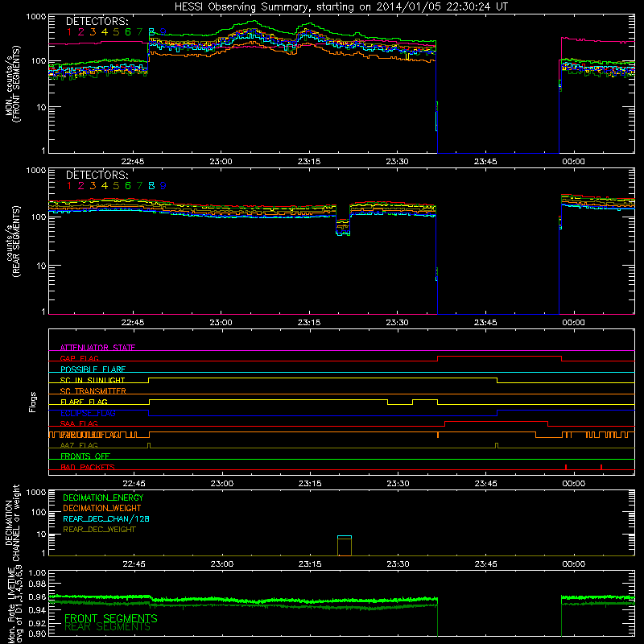Select the ATTENUATOR STATE flag label
The width and height of the screenshot is (644, 644).
97,348
